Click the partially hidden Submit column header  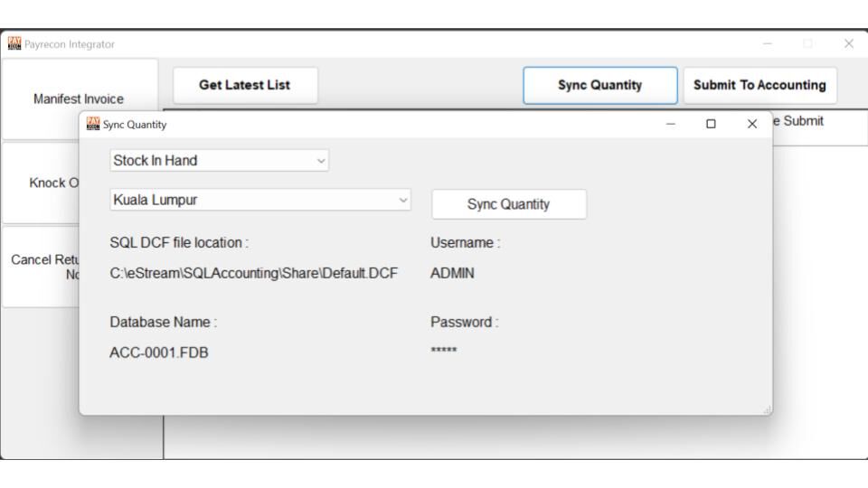coord(798,121)
